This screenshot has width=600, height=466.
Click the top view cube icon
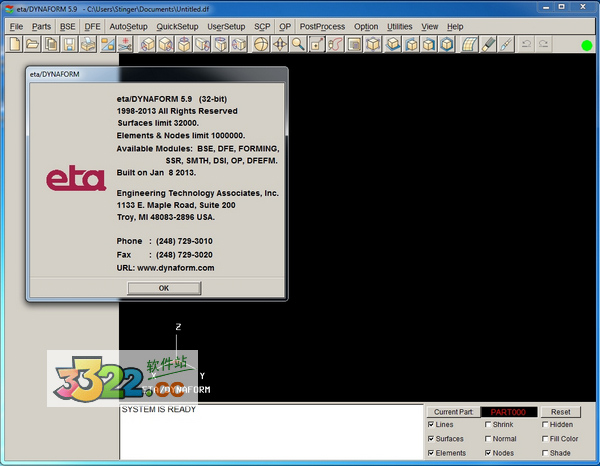pos(393,44)
